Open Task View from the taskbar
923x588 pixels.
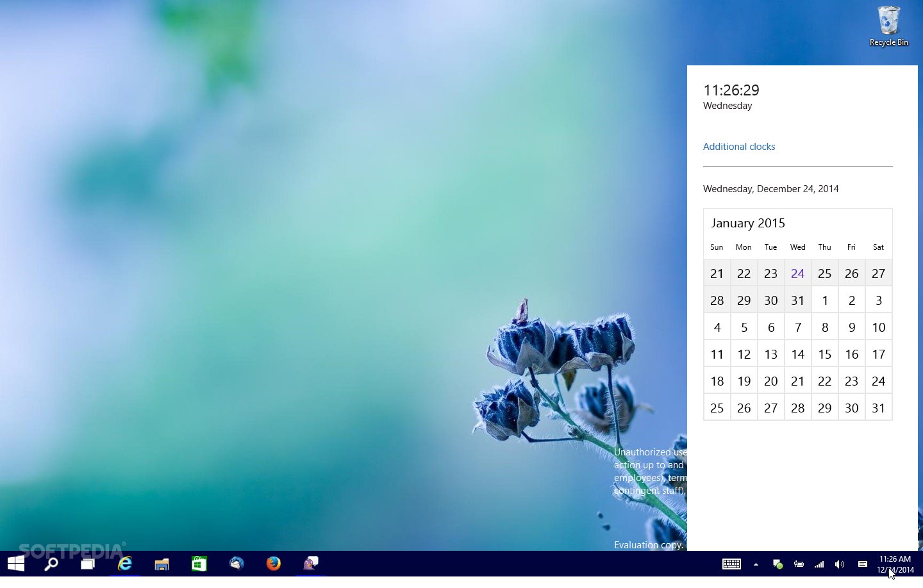(x=88, y=564)
